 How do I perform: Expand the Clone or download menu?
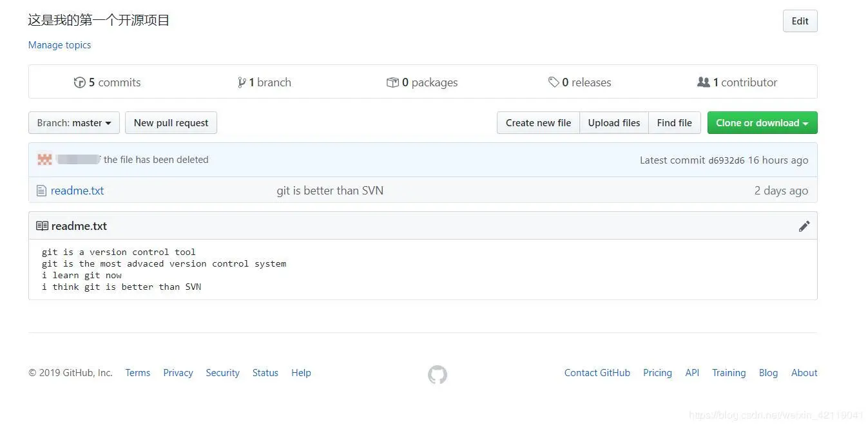pos(762,123)
